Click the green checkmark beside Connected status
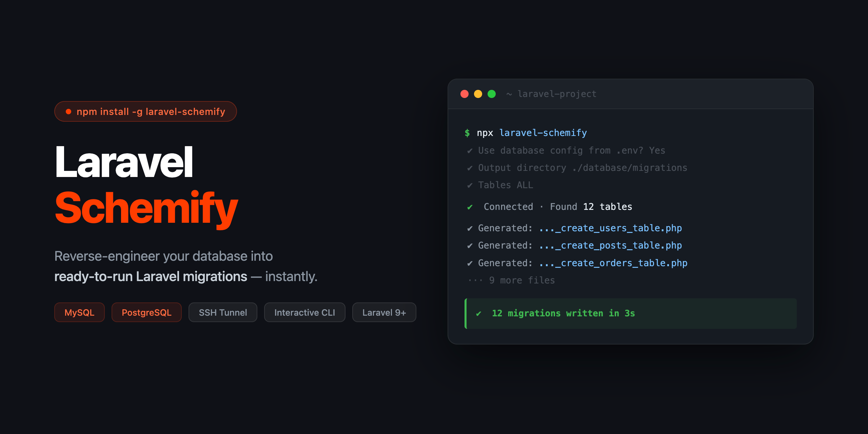This screenshot has width=868, height=434. click(470, 206)
